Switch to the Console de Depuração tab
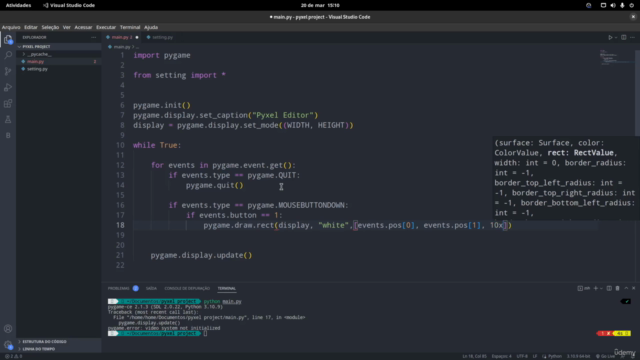 (x=187, y=288)
